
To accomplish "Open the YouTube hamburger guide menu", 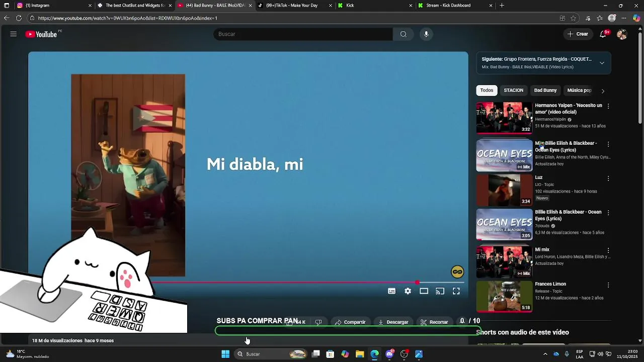I will point(14,34).
